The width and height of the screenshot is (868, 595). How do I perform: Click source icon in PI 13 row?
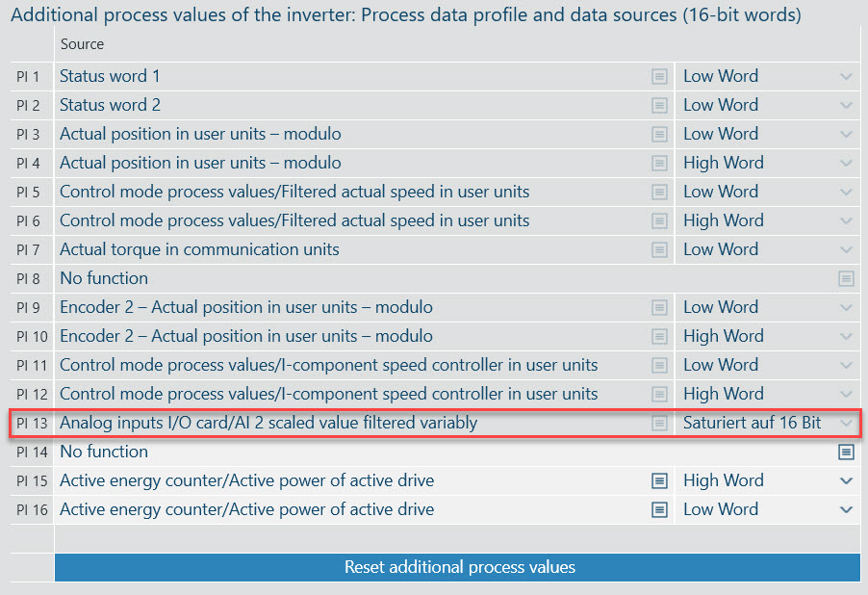[659, 423]
